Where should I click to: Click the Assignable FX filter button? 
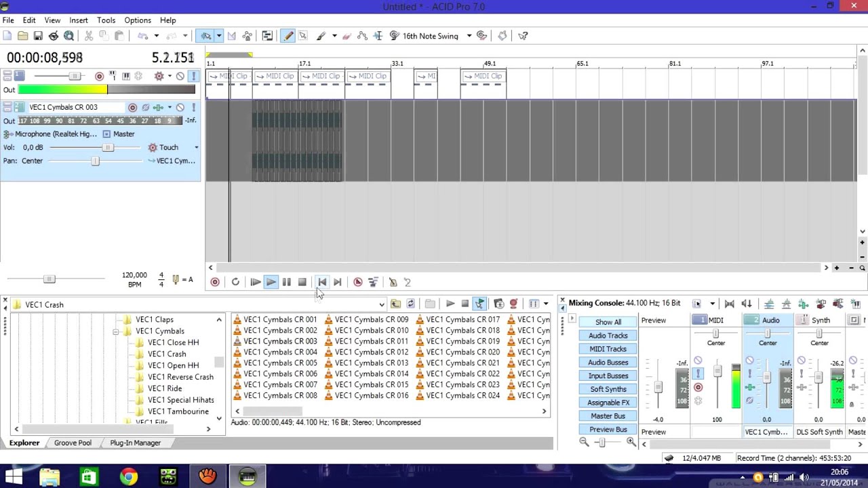(608, 403)
